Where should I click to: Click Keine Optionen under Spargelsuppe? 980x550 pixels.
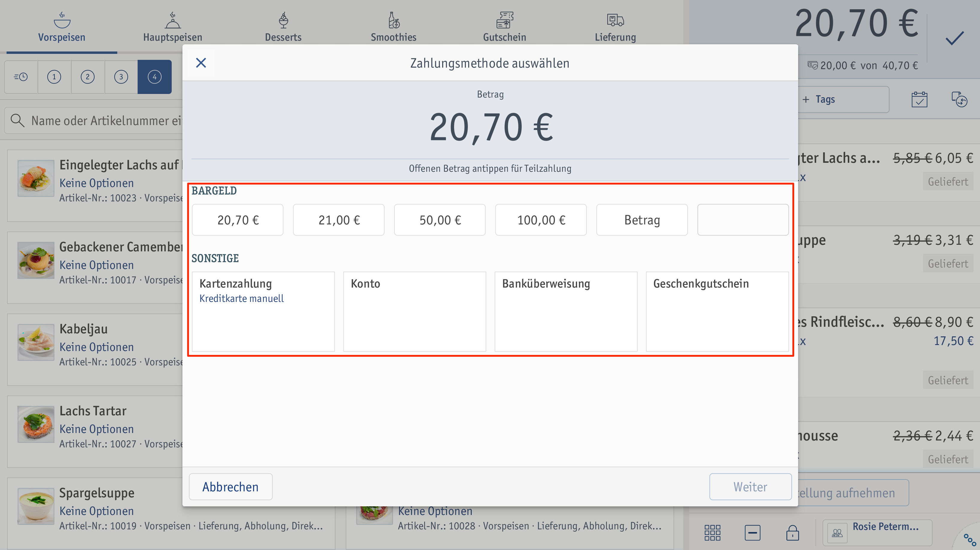pos(97,511)
